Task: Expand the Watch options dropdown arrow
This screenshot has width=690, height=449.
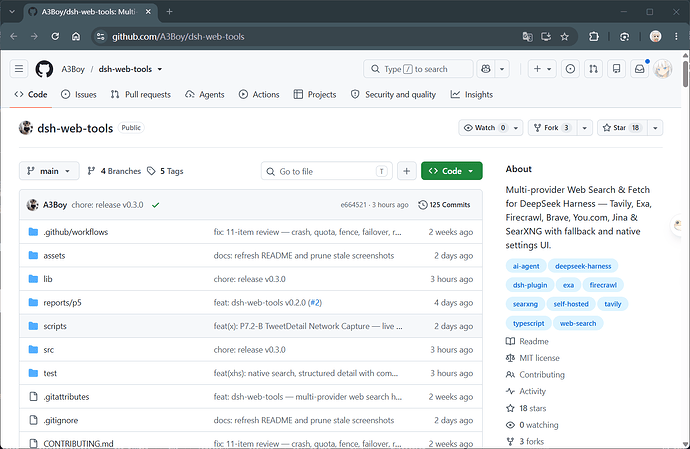Action: pos(516,128)
